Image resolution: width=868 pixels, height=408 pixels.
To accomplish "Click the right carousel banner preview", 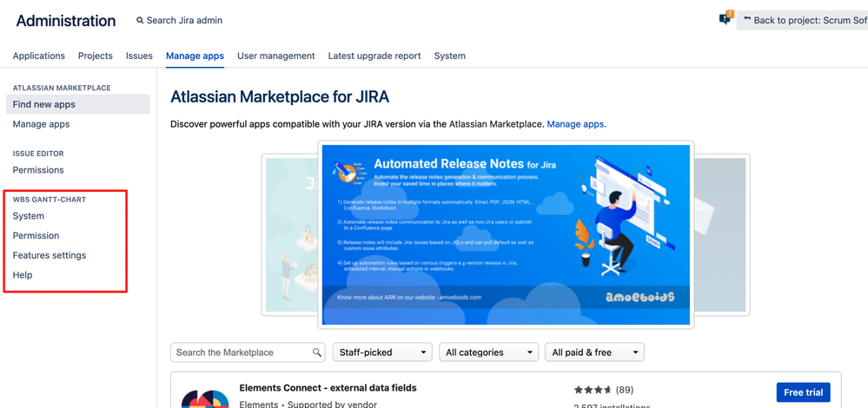I will point(722,234).
